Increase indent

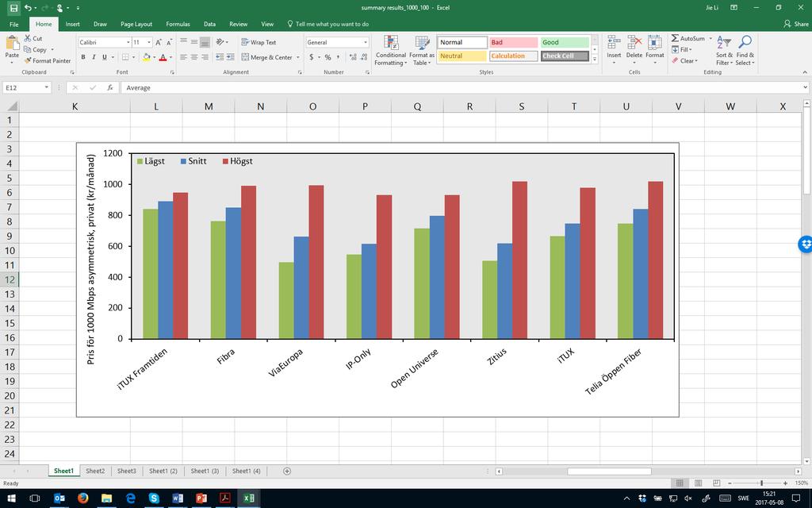tap(231, 57)
